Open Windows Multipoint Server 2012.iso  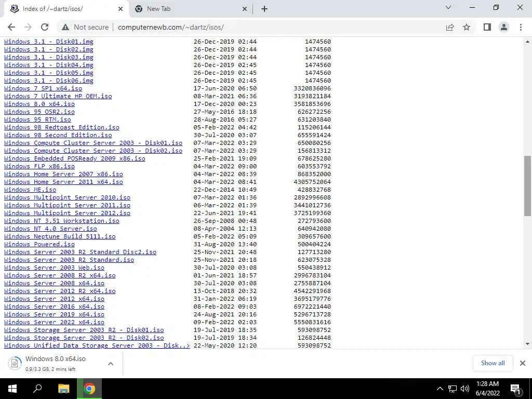pyautogui.click(x=67, y=214)
